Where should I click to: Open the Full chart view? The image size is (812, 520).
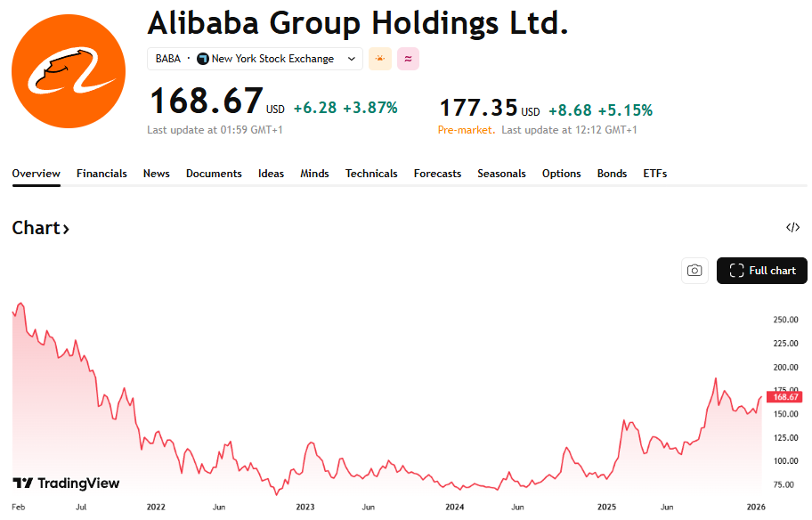pyautogui.click(x=762, y=271)
